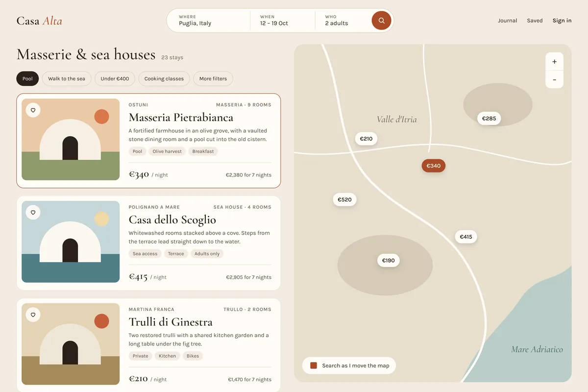Viewport: 588px width, 392px height.
Task: Select the €210 map price pin
Action: (x=366, y=139)
